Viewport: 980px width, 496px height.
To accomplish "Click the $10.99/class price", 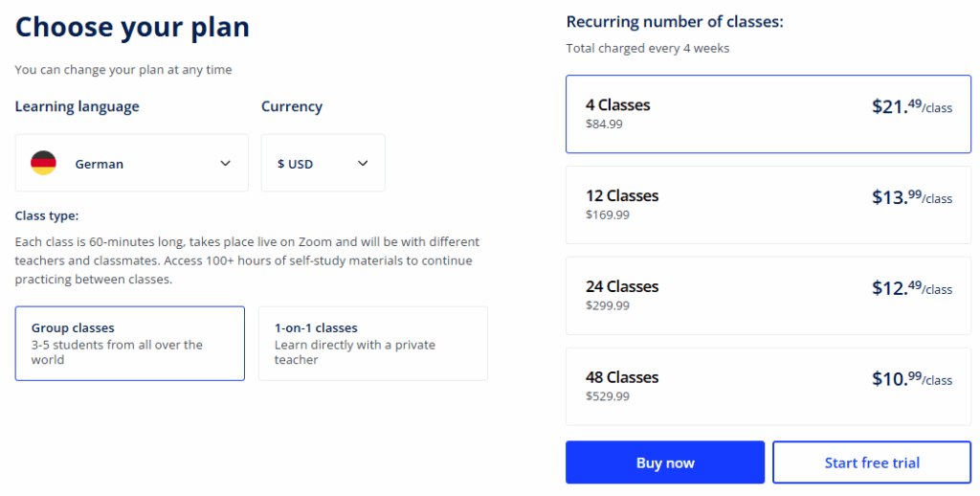I will coord(911,380).
